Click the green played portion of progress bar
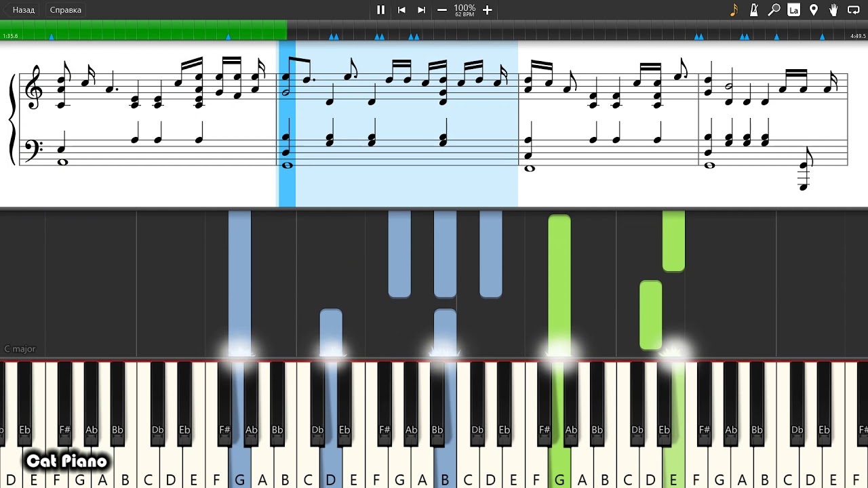 [143, 30]
